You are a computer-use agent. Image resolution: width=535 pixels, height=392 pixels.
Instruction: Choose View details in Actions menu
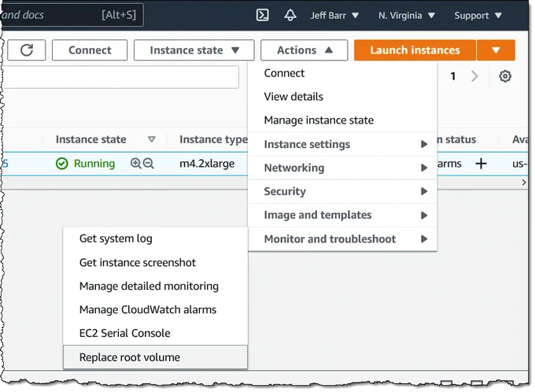click(x=342, y=97)
